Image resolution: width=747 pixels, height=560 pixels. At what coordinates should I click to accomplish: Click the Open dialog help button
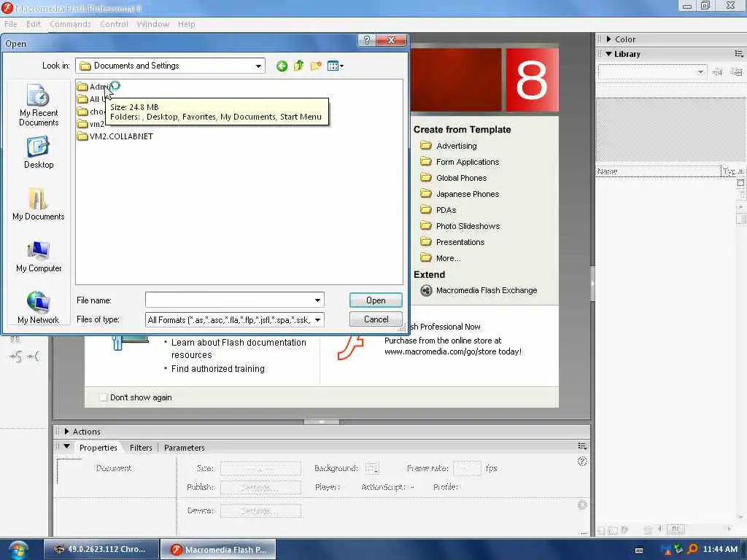point(366,40)
